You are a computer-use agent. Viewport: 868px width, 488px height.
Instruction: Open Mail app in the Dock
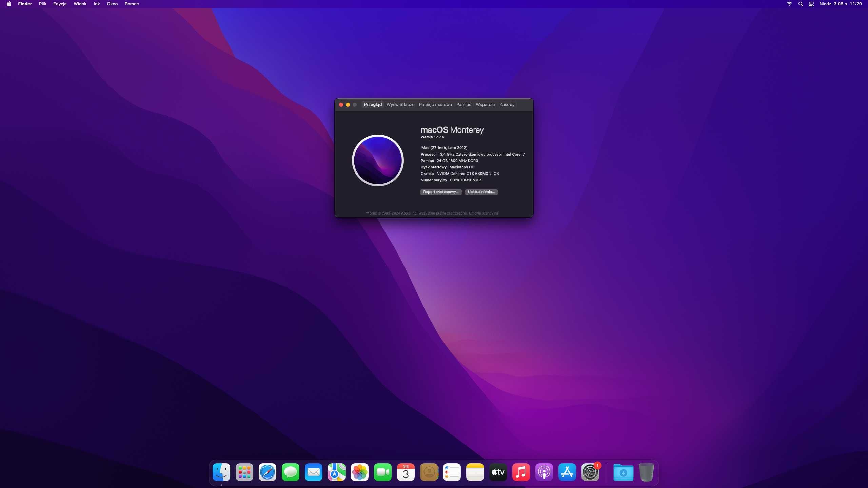tap(314, 472)
